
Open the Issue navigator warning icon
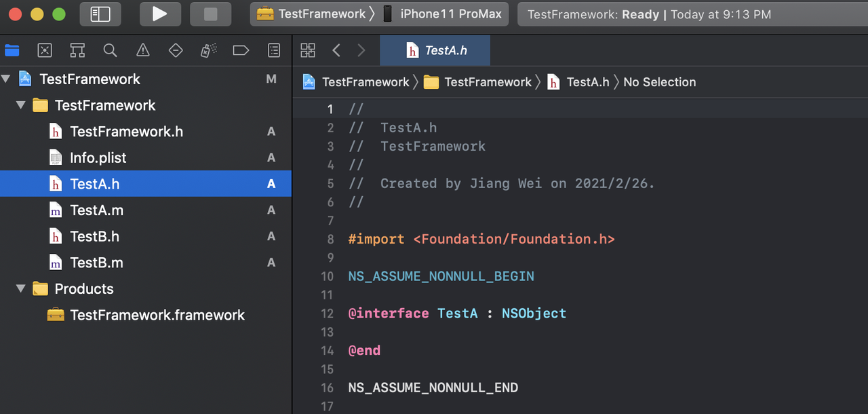(x=142, y=50)
